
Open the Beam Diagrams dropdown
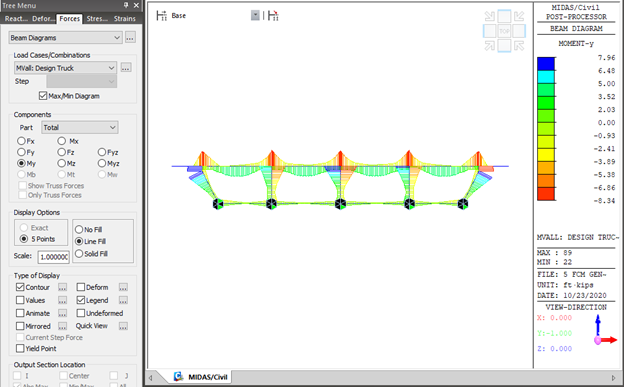pos(65,37)
